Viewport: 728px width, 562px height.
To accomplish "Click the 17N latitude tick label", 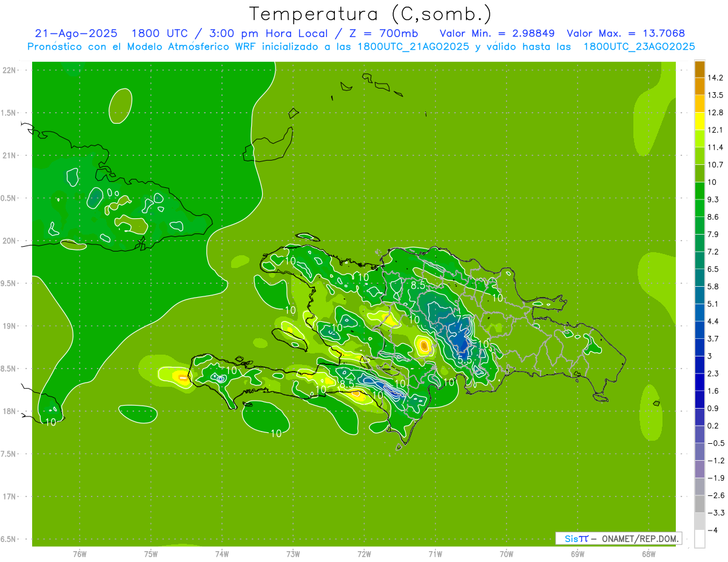I will click(x=10, y=497).
